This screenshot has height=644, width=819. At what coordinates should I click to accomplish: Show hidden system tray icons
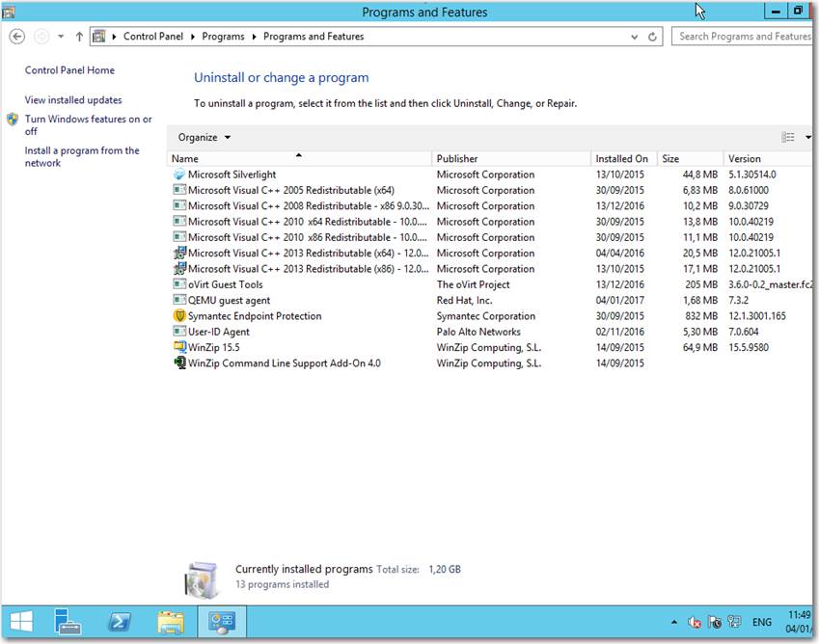[x=673, y=623]
